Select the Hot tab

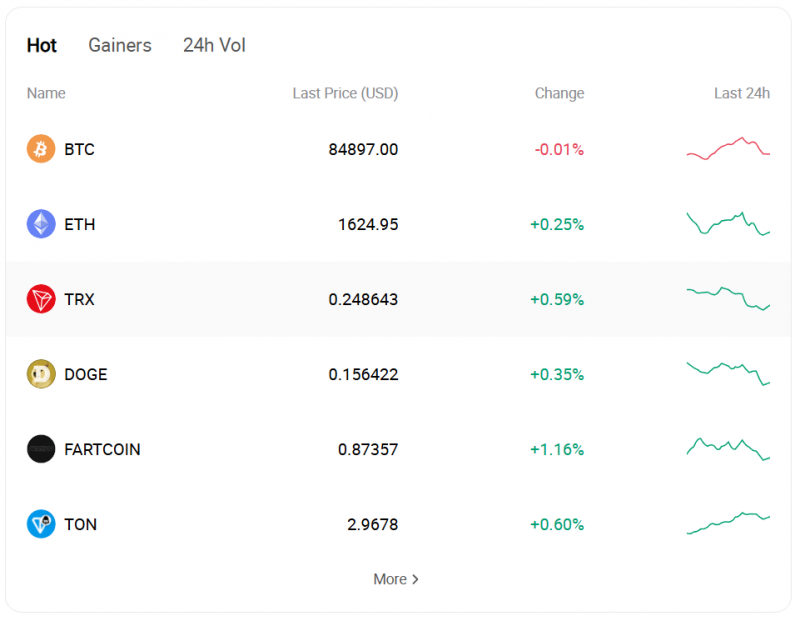click(x=42, y=45)
